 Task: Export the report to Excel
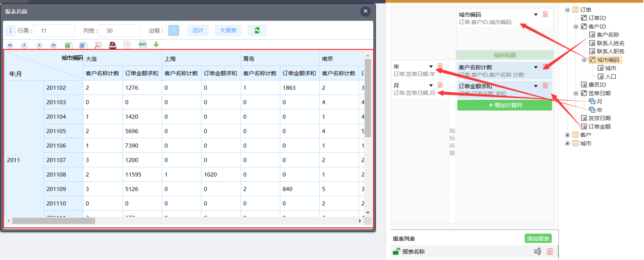pos(68,45)
